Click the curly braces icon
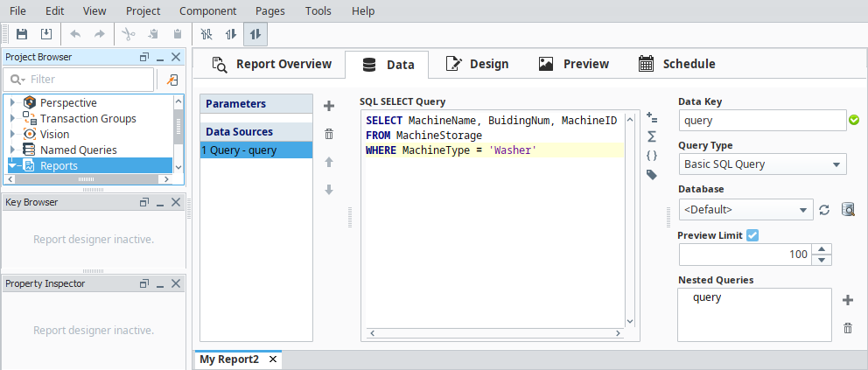The height and width of the screenshot is (370, 868). (652, 156)
